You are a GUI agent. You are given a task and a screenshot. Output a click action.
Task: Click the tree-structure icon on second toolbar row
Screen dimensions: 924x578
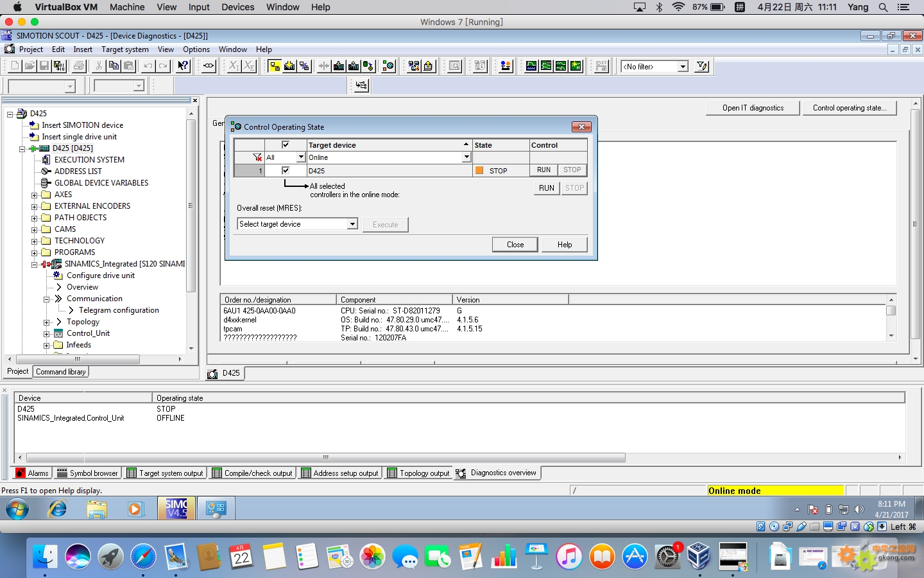361,85
